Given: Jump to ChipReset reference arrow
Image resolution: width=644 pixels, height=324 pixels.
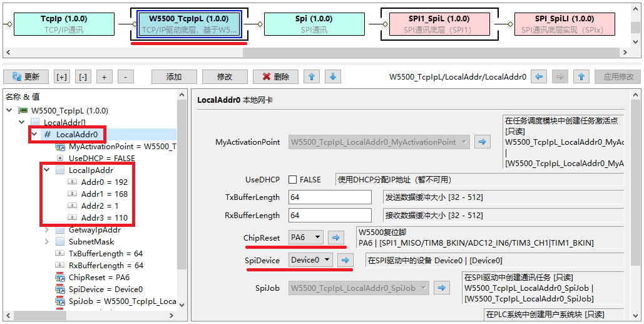Looking at the screenshot, I should coord(336,238).
